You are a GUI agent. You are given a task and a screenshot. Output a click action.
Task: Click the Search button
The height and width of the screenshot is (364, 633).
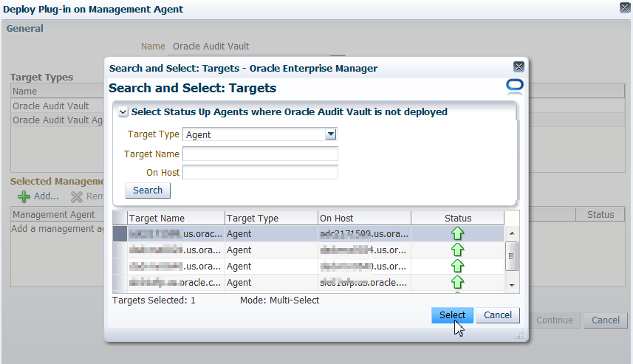pos(148,190)
